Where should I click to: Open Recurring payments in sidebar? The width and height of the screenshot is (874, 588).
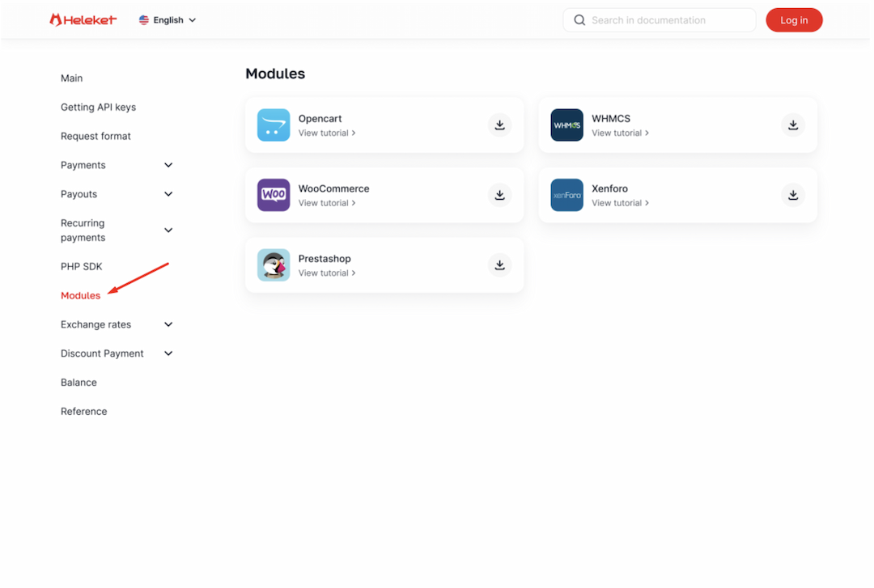click(83, 231)
